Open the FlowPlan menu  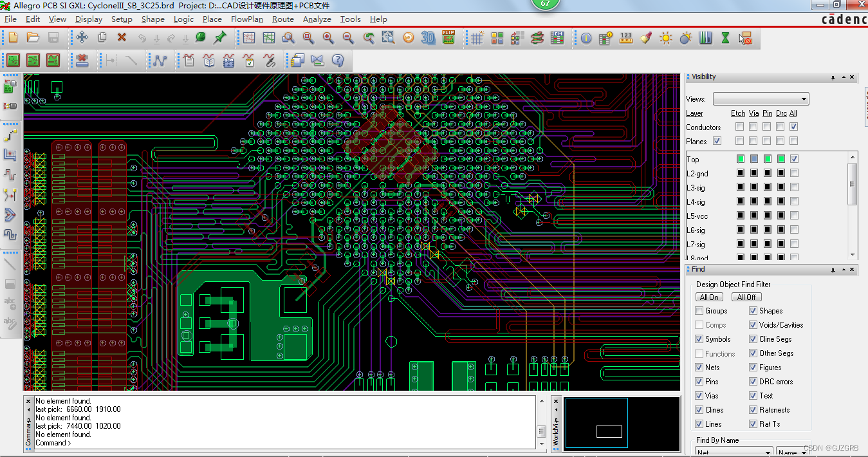click(246, 19)
